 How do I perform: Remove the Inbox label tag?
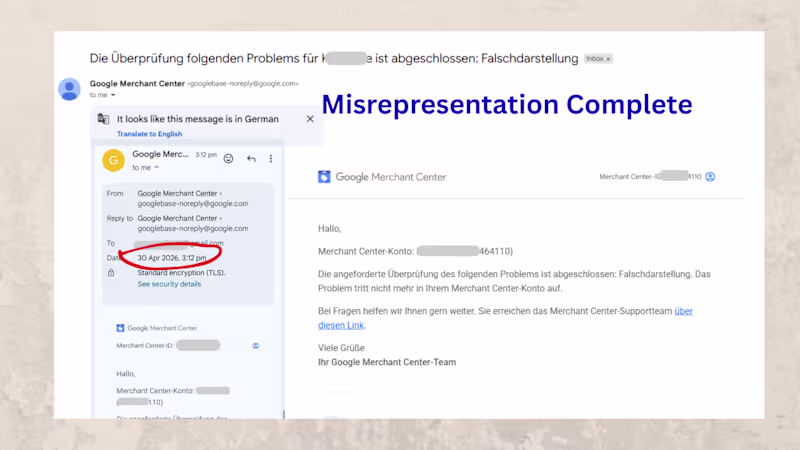click(608, 59)
